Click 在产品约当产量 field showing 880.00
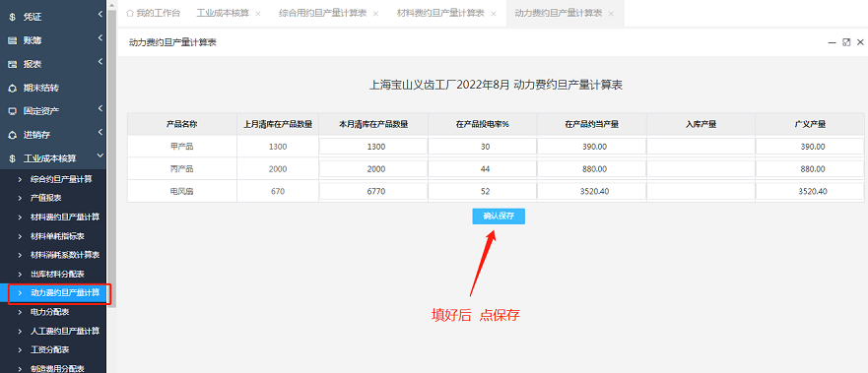Screen dimensions: 868x373 click(592, 169)
